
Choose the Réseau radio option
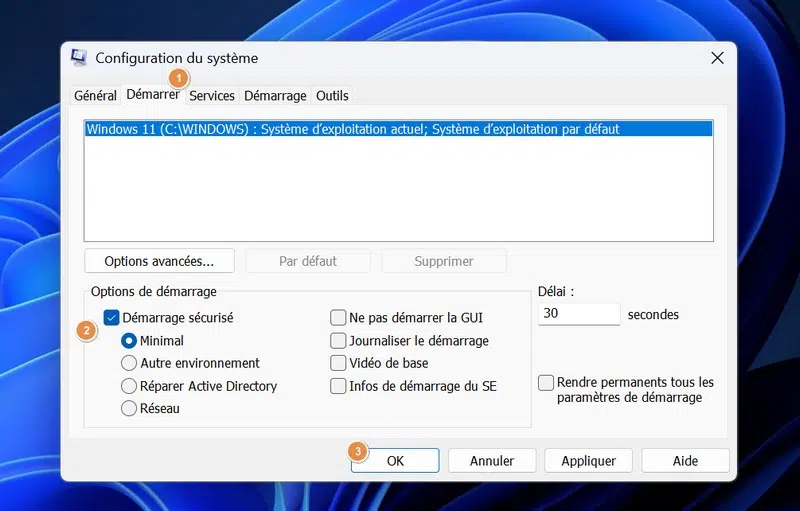click(x=129, y=408)
